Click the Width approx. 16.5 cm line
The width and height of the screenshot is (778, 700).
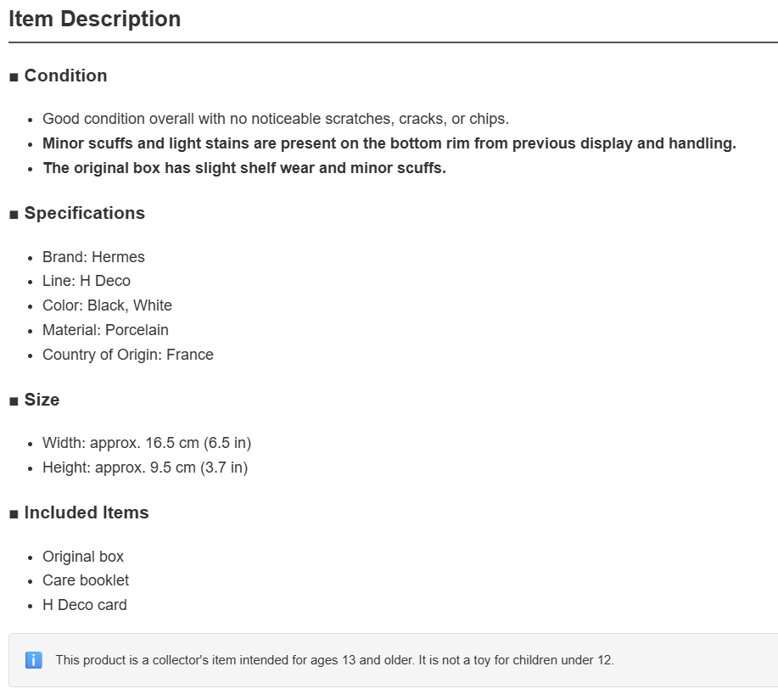pyautogui.click(x=147, y=443)
